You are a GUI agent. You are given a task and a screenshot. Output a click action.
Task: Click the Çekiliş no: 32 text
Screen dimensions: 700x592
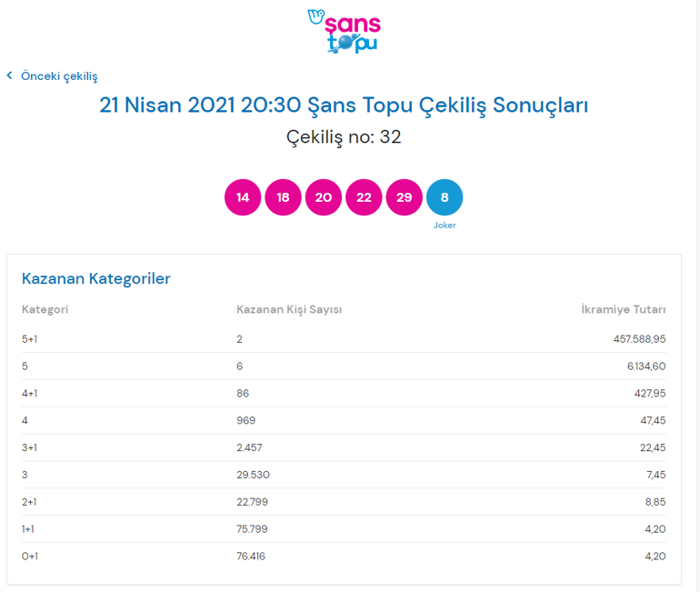pyautogui.click(x=344, y=137)
